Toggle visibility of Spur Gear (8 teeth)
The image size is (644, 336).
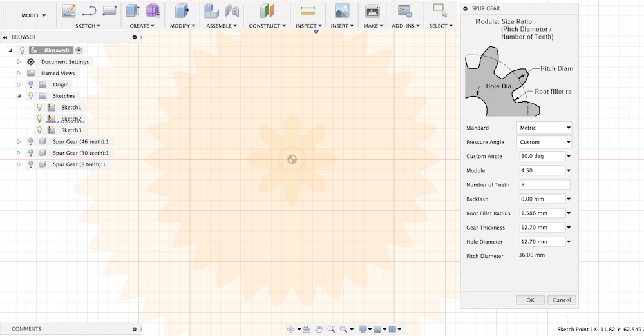point(31,164)
